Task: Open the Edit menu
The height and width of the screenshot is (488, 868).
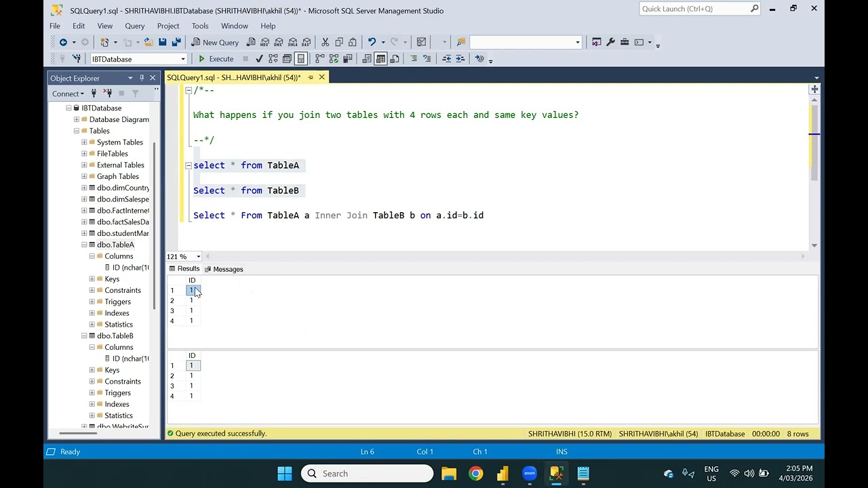Action: click(79, 26)
